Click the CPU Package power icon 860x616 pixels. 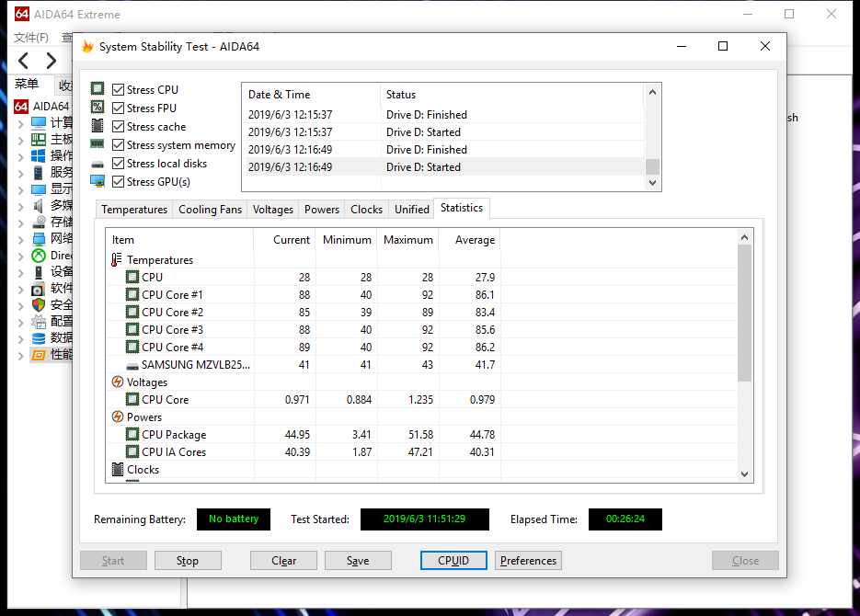coord(132,434)
